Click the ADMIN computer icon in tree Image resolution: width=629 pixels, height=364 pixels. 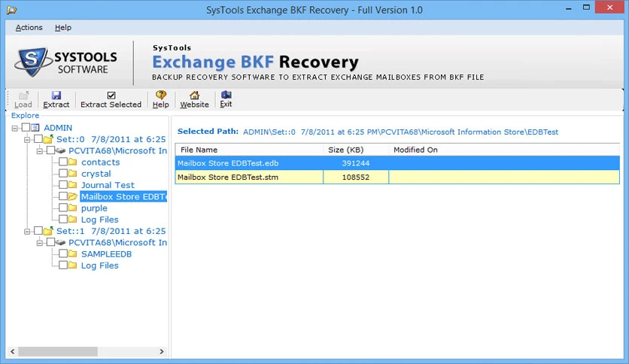click(x=35, y=128)
